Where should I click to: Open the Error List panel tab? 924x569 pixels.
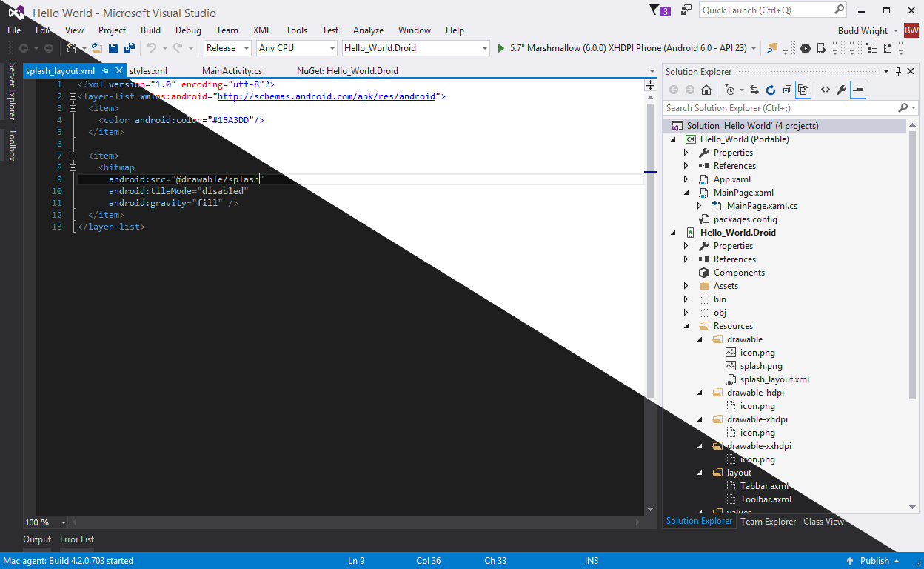(x=77, y=539)
